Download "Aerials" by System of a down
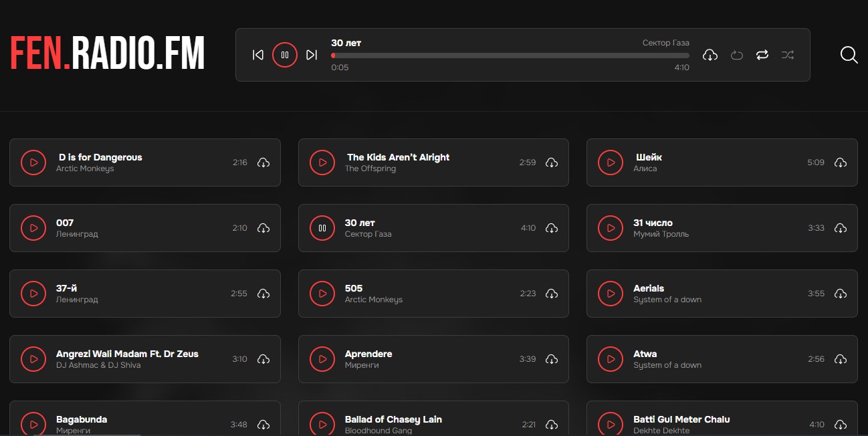The width and height of the screenshot is (868, 436). (x=841, y=294)
